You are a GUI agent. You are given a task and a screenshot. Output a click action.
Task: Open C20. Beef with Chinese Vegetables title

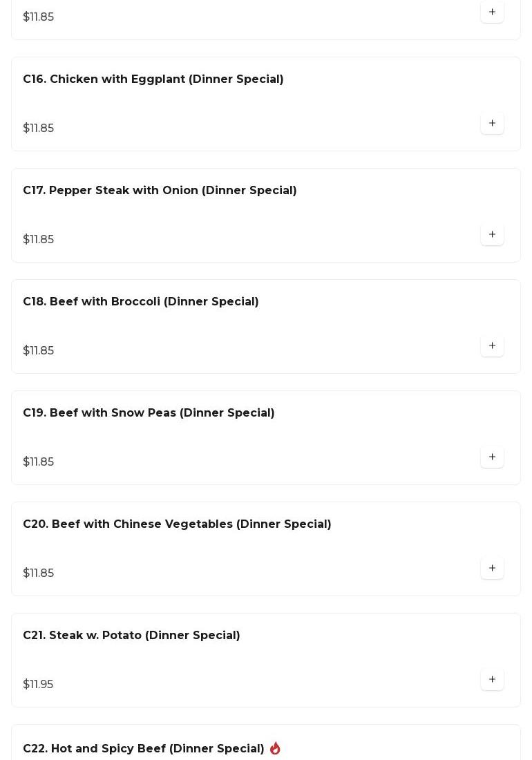[x=177, y=524]
